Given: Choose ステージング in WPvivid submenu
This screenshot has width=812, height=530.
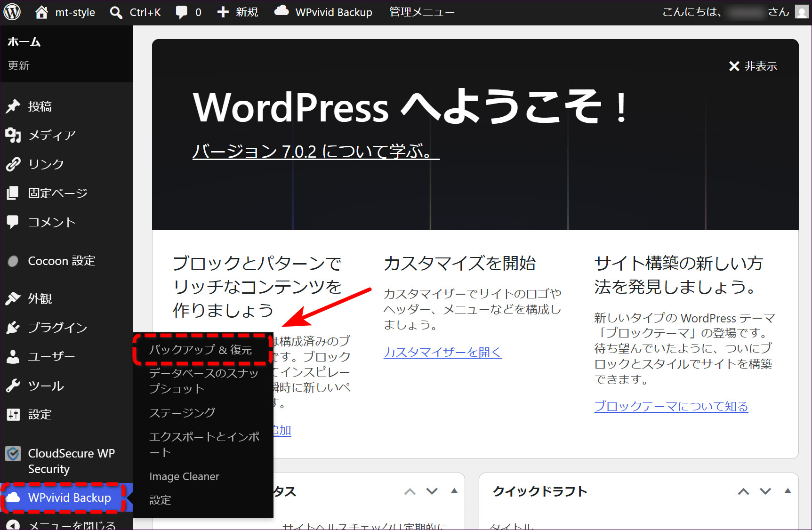Looking at the screenshot, I should [x=183, y=413].
